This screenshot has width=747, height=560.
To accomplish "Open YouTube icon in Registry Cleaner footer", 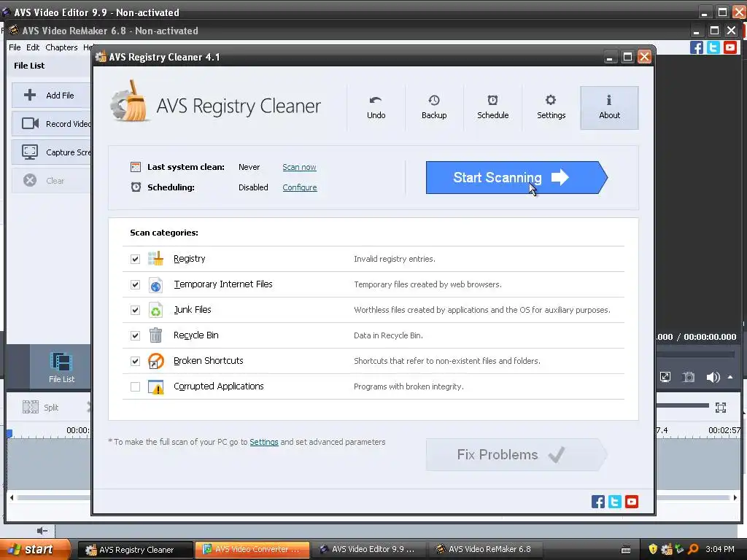I will point(632,502).
